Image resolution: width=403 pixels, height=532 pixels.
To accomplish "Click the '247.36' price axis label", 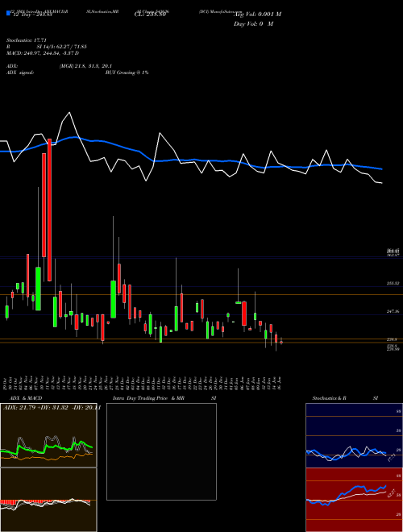I will 393,311.
